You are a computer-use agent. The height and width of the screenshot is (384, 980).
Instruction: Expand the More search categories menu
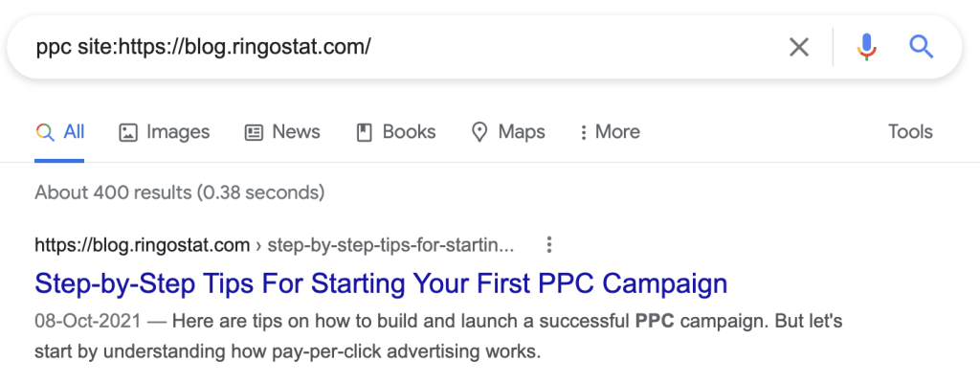(610, 132)
